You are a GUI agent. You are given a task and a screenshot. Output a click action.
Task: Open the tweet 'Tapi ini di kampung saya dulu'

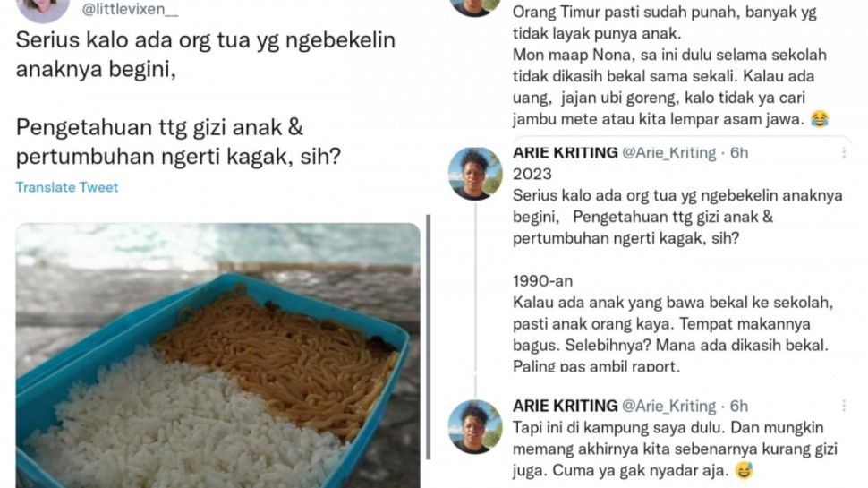click(x=675, y=449)
